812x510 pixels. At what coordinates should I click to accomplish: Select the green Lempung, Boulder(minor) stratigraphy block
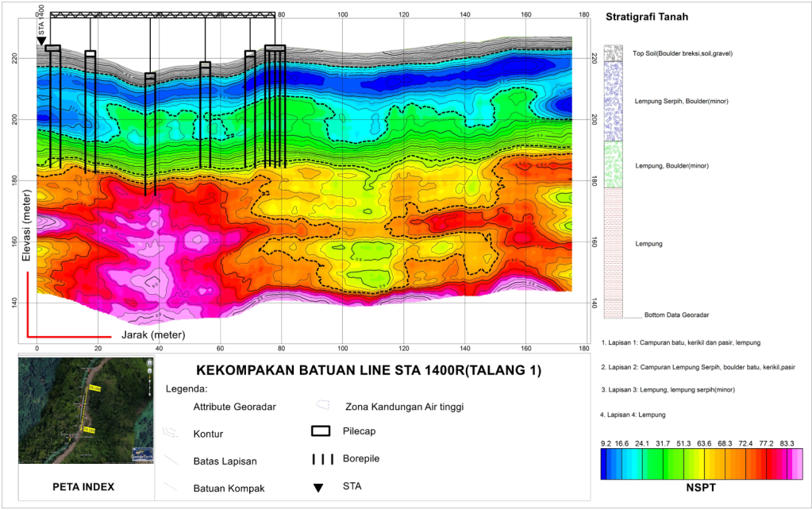[614, 165]
